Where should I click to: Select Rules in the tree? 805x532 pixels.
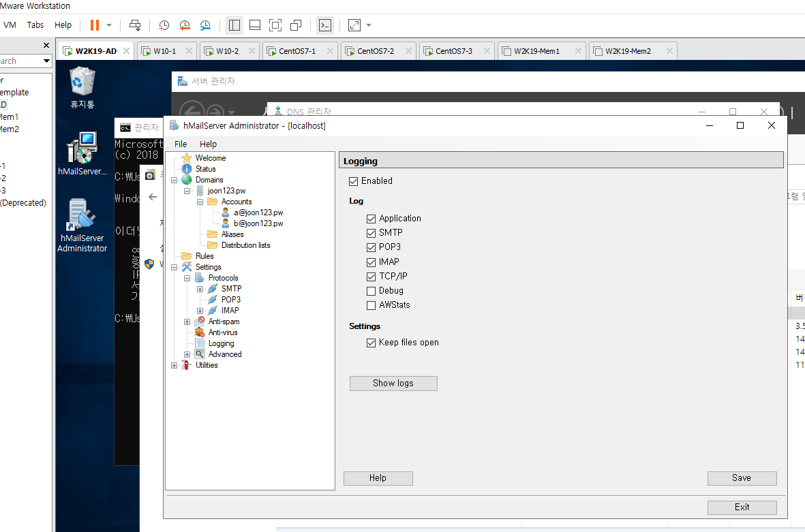click(x=204, y=256)
